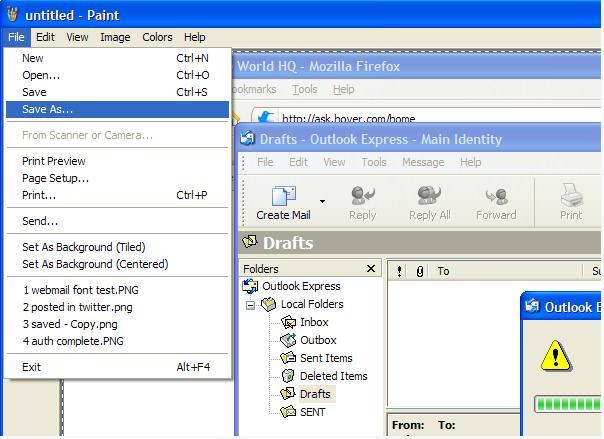Choose Exit from File menu
The height and width of the screenshot is (439, 604).
(117, 367)
